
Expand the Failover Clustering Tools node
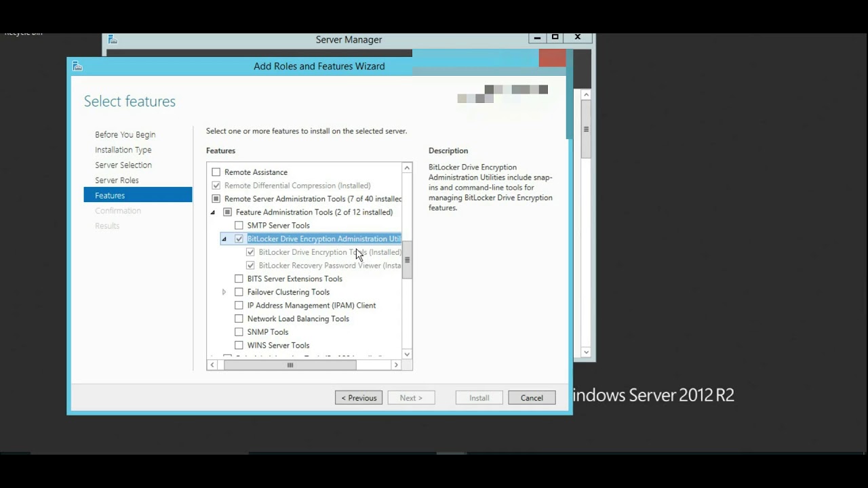pyautogui.click(x=224, y=292)
